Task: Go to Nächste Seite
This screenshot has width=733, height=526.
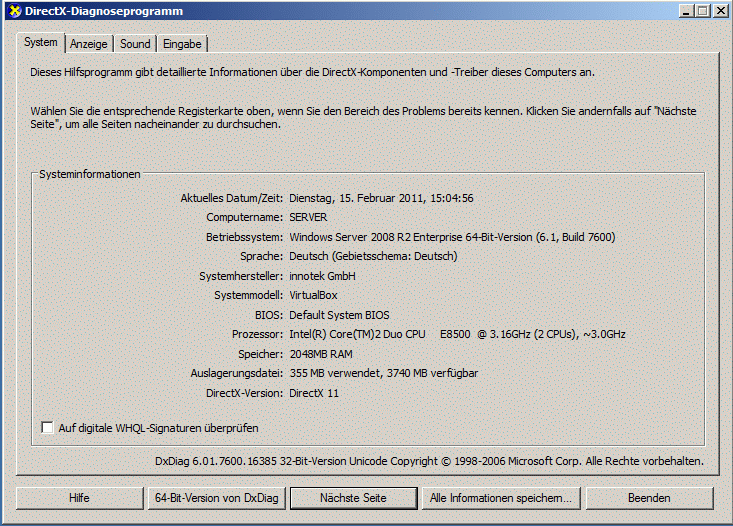Action: (353, 498)
